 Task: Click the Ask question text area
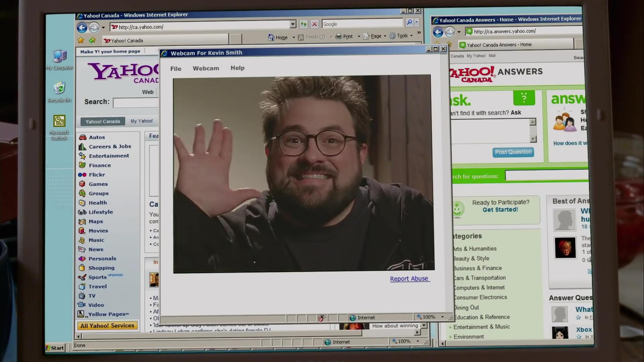[490, 130]
